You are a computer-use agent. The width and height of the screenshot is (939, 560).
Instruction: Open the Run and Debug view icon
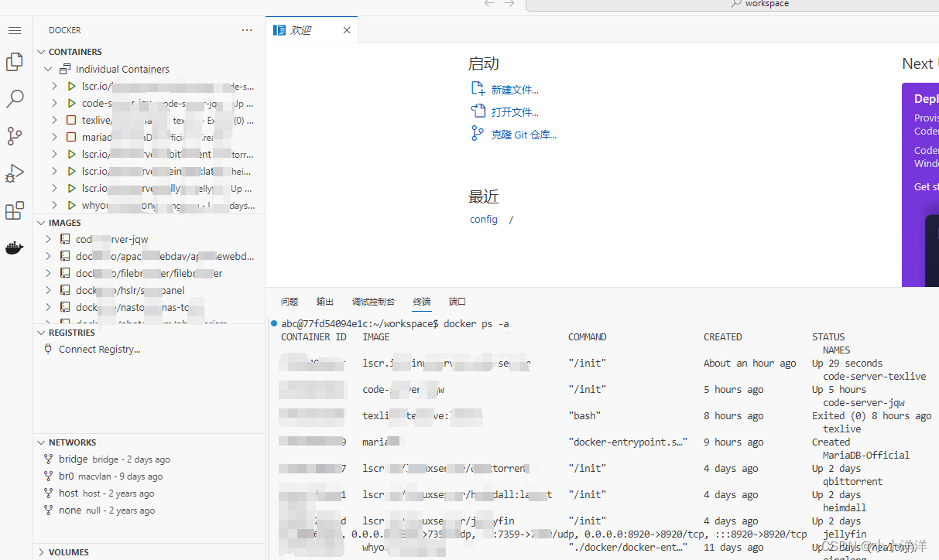[x=14, y=173]
